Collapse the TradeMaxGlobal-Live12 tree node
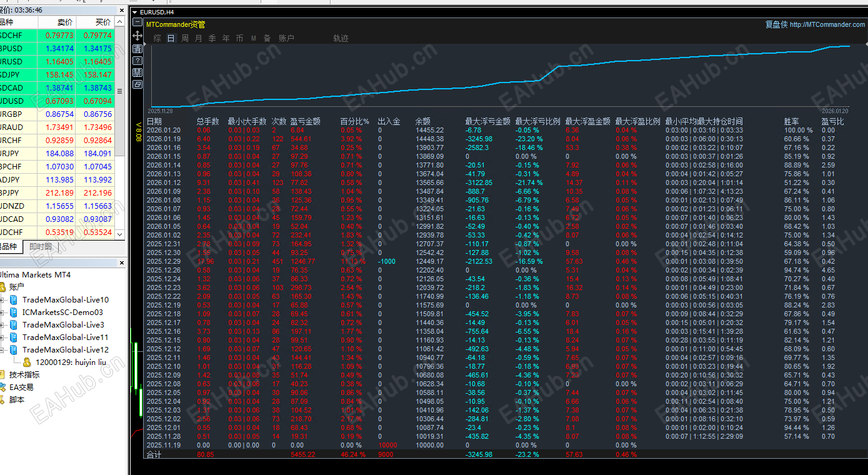Screen dimensions: 868x475 click(2, 350)
